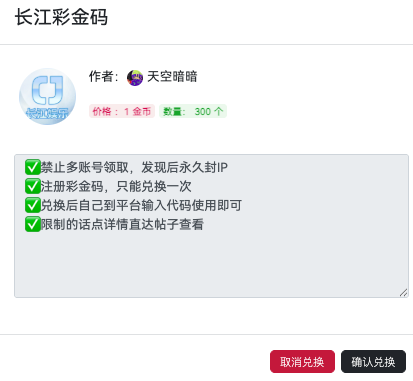
Task: Open author profile 天空暗暗
Action: (172, 77)
